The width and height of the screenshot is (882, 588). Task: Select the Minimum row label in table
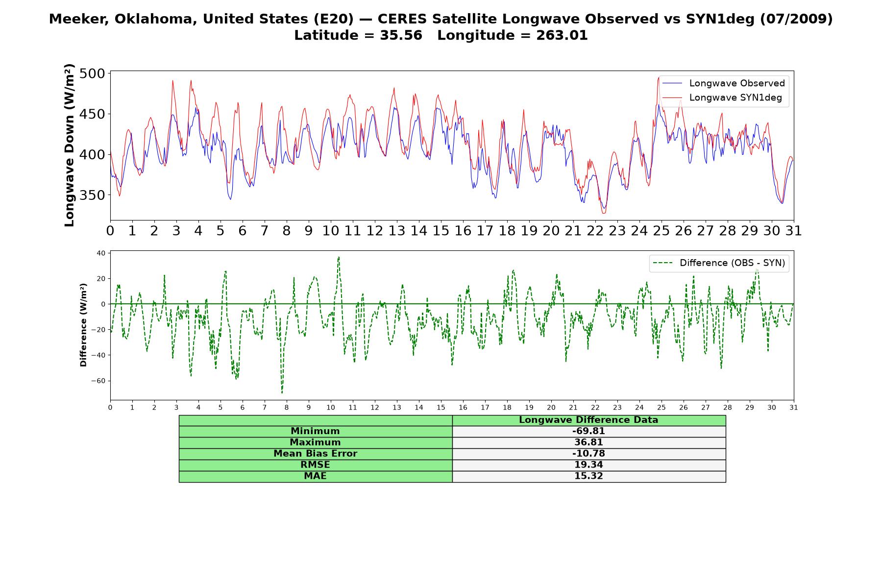pyautogui.click(x=315, y=431)
